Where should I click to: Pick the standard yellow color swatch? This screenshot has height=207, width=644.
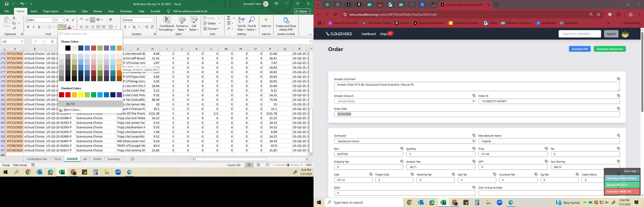pyautogui.click(x=81, y=95)
